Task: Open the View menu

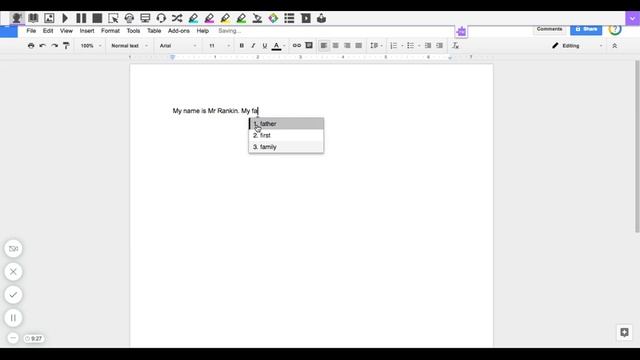Action: [x=66, y=31]
